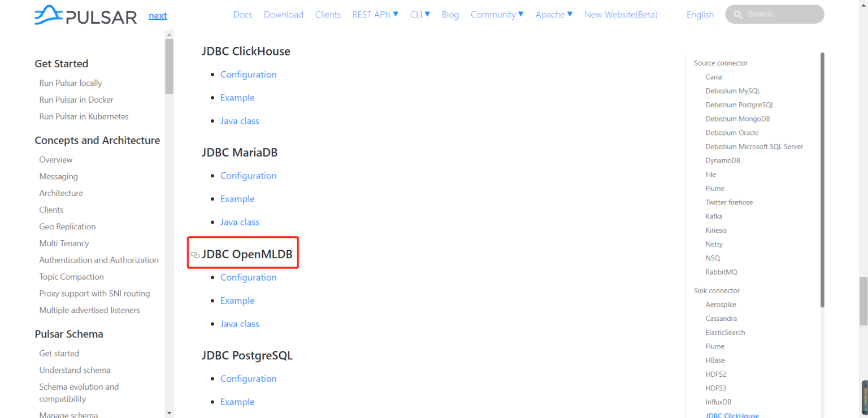Open Architecture in the sidebar
Image resolution: width=868 pixels, height=418 pixels.
tap(61, 193)
